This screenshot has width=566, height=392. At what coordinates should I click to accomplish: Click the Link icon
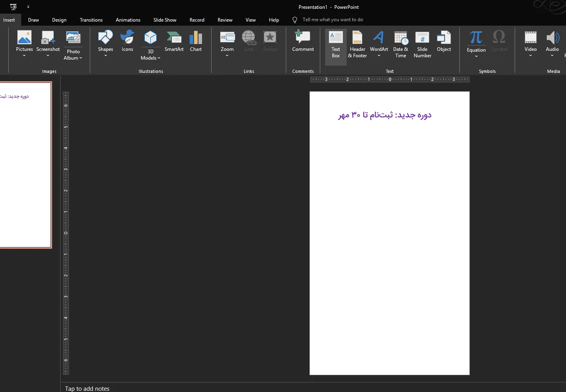[249, 38]
